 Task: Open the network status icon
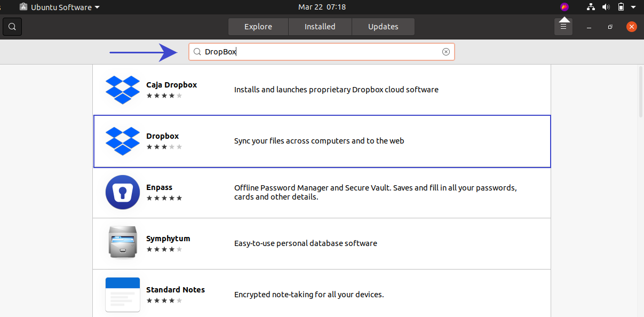point(591,7)
